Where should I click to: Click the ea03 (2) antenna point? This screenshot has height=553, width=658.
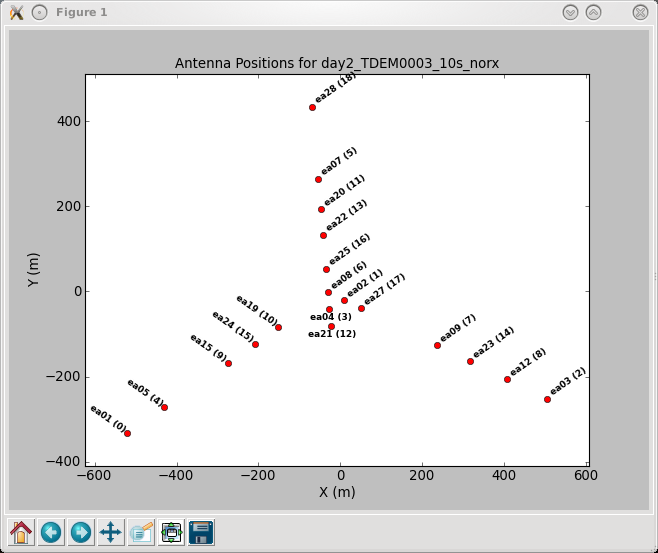coord(547,399)
